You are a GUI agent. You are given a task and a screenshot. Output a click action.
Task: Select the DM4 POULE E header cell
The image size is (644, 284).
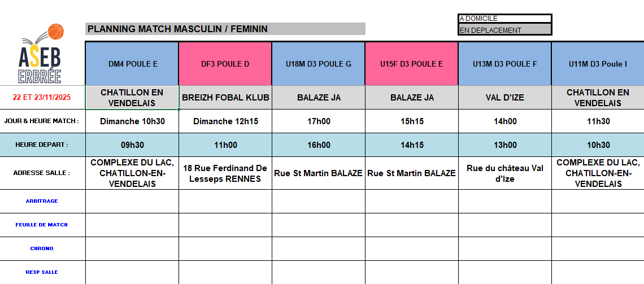pos(132,64)
